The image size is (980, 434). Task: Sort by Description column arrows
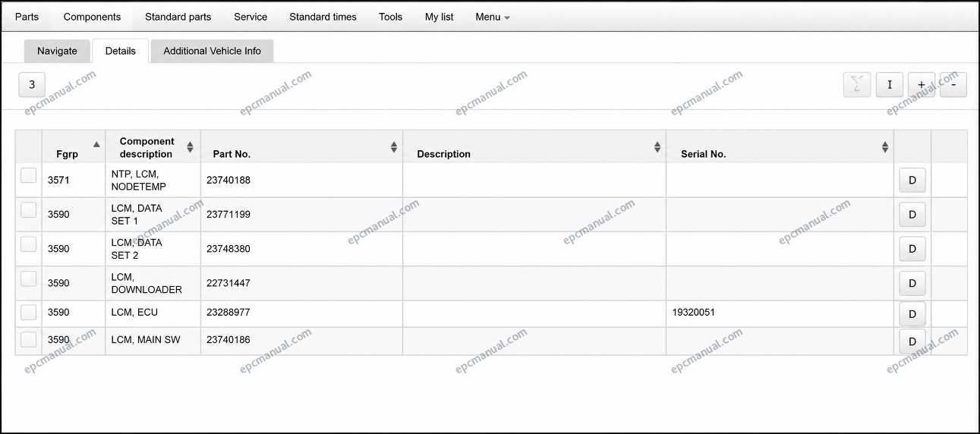pos(657,147)
